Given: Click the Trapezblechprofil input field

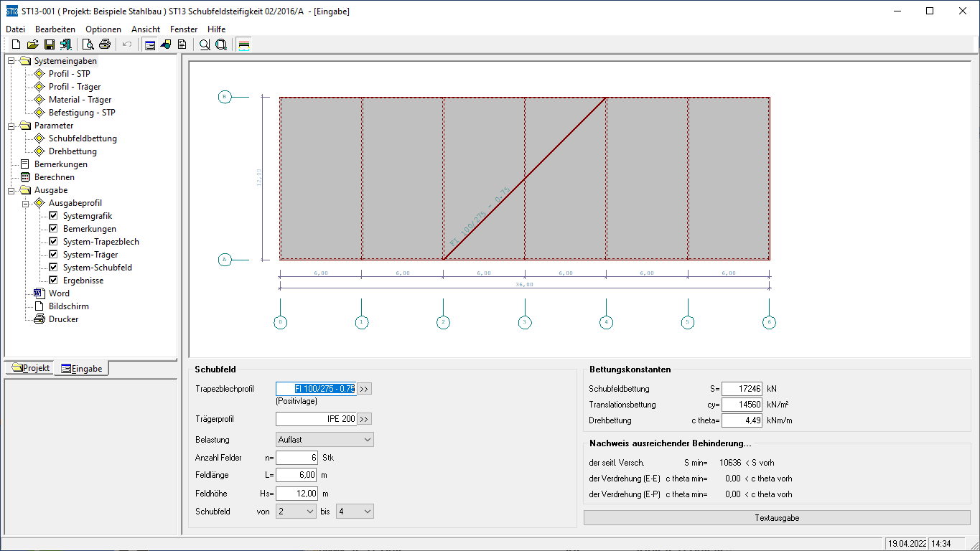Looking at the screenshot, I should point(316,389).
